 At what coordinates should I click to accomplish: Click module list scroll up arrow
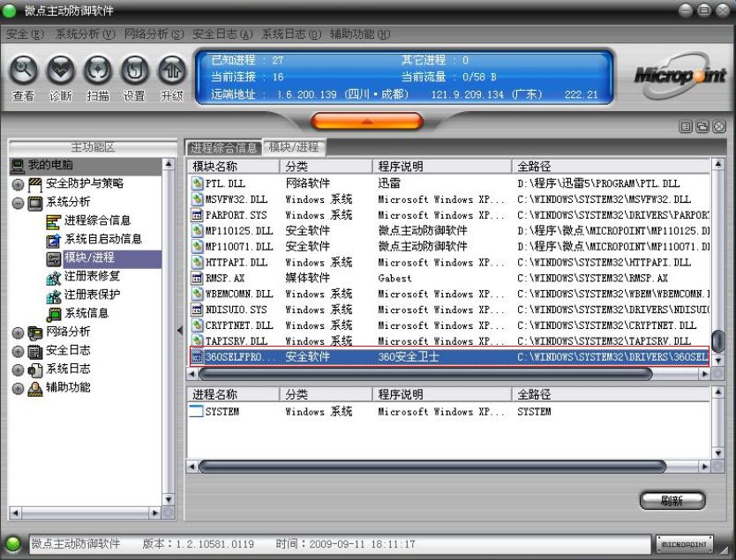point(717,165)
